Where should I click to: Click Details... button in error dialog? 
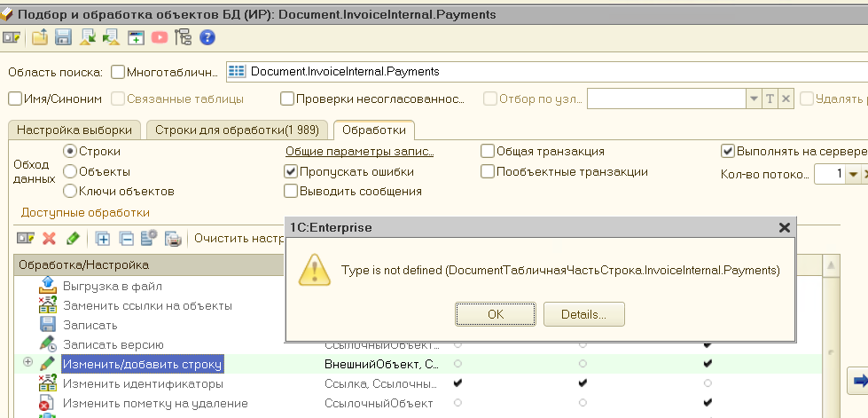point(583,314)
